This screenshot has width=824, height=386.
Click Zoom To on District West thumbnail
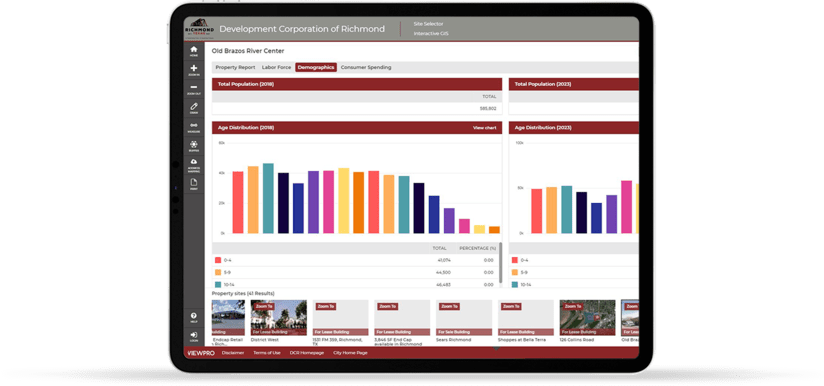click(x=263, y=306)
